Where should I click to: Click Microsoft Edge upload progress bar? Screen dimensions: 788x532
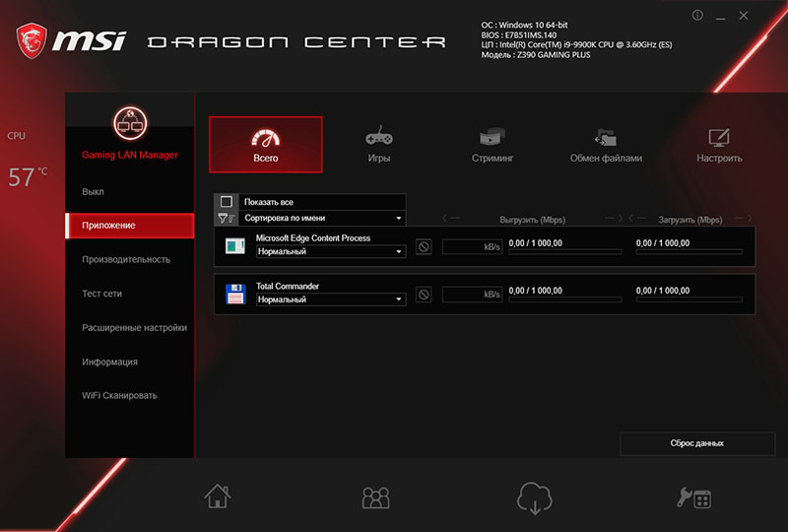(564, 252)
